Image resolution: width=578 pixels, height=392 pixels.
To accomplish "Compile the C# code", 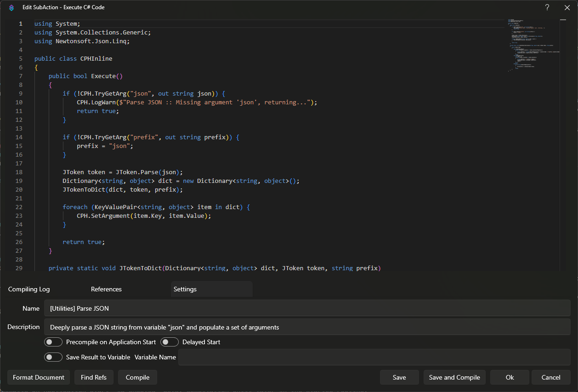I will point(137,377).
